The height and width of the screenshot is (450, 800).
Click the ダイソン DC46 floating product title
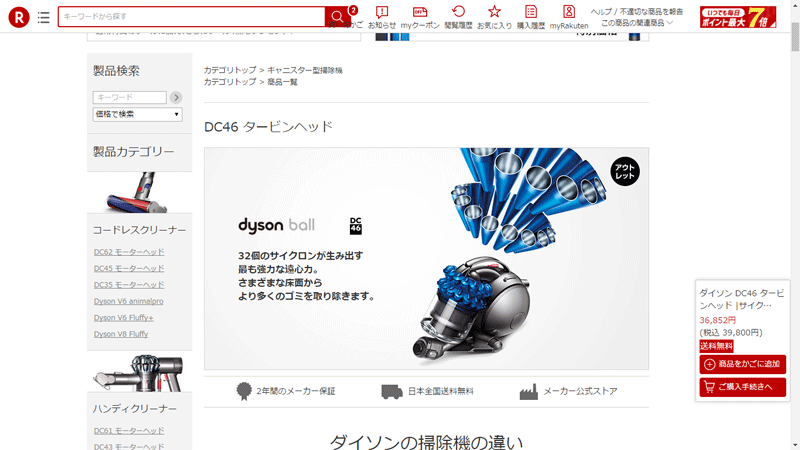pyautogui.click(x=741, y=299)
